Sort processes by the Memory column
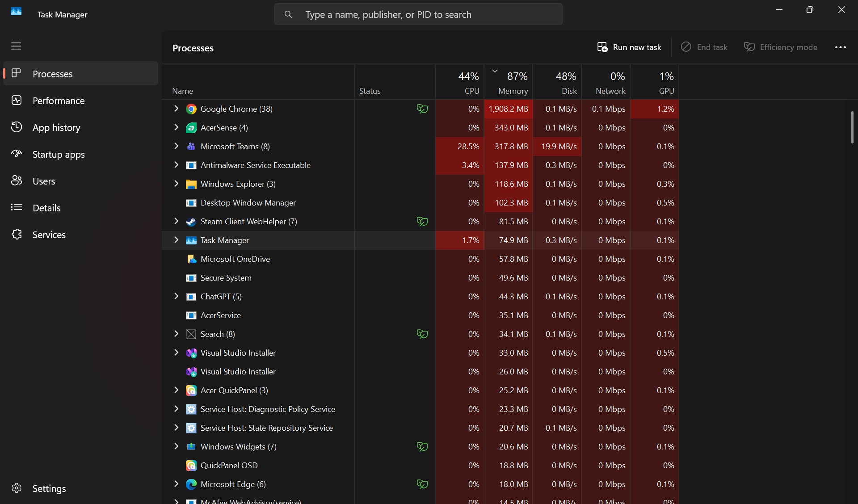858x504 pixels. pyautogui.click(x=513, y=91)
